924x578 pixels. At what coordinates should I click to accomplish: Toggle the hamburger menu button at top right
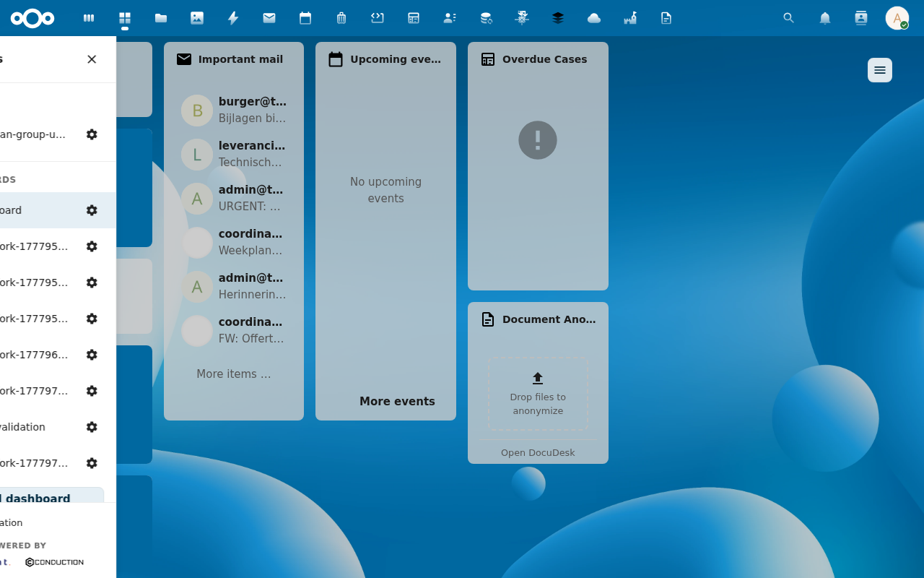[x=880, y=70]
